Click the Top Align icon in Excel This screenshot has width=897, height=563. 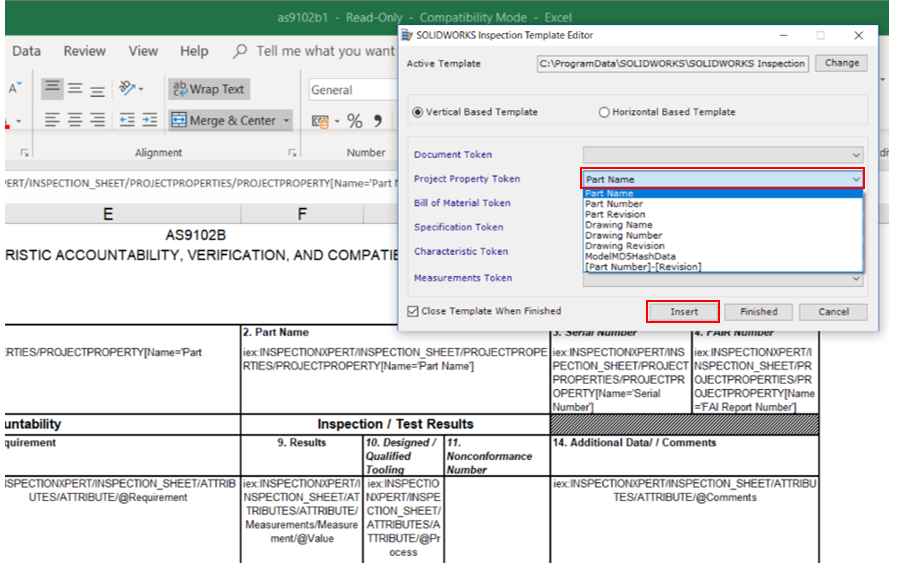[53, 88]
